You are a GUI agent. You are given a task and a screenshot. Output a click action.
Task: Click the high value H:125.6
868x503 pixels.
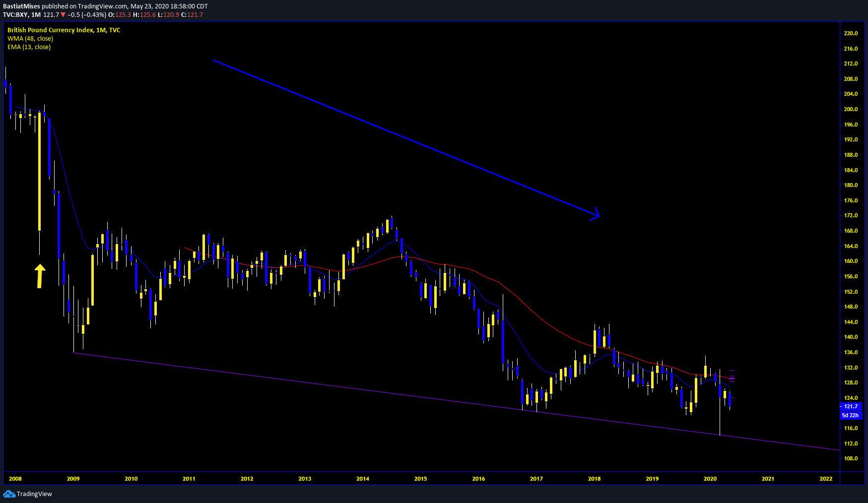(x=144, y=15)
